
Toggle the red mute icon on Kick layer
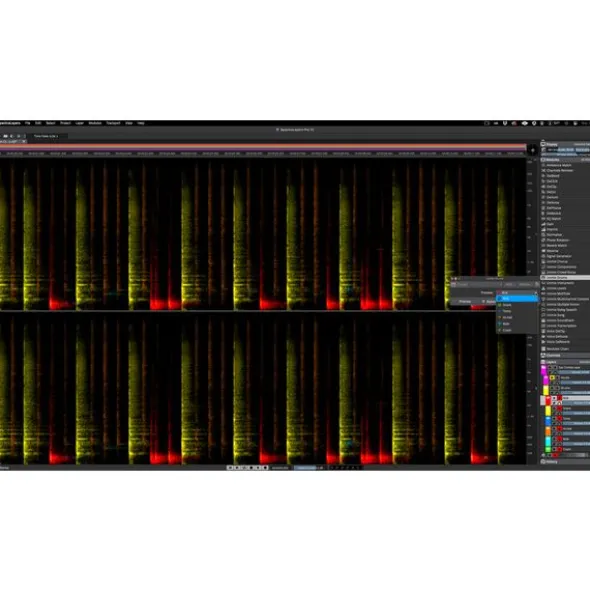(559, 398)
